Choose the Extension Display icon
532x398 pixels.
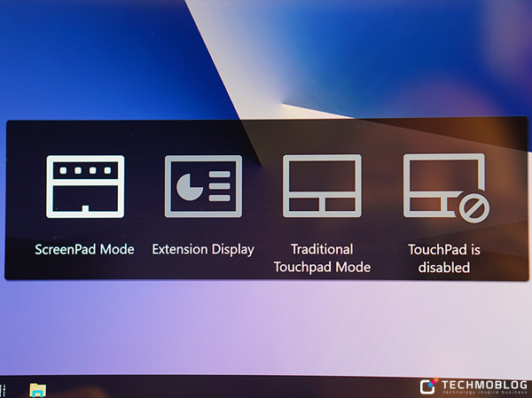(203, 186)
